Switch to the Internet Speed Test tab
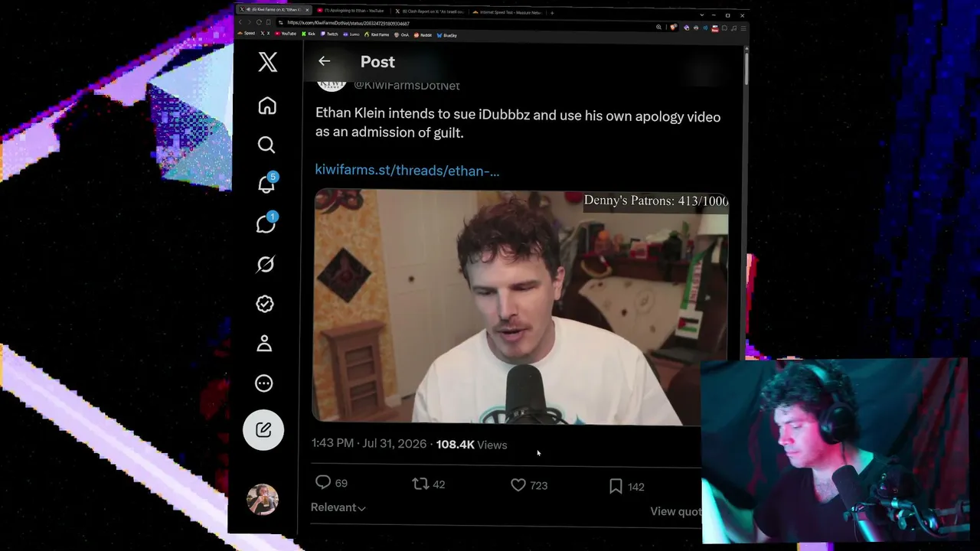This screenshot has height=551, width=980. (x=506, y=12)
